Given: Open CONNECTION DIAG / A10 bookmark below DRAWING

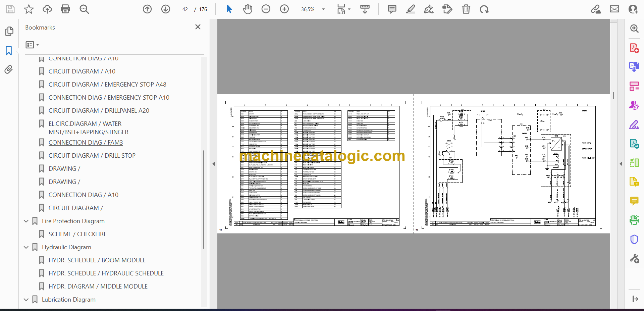Looking at the screenshot, I should coord(84,195).
